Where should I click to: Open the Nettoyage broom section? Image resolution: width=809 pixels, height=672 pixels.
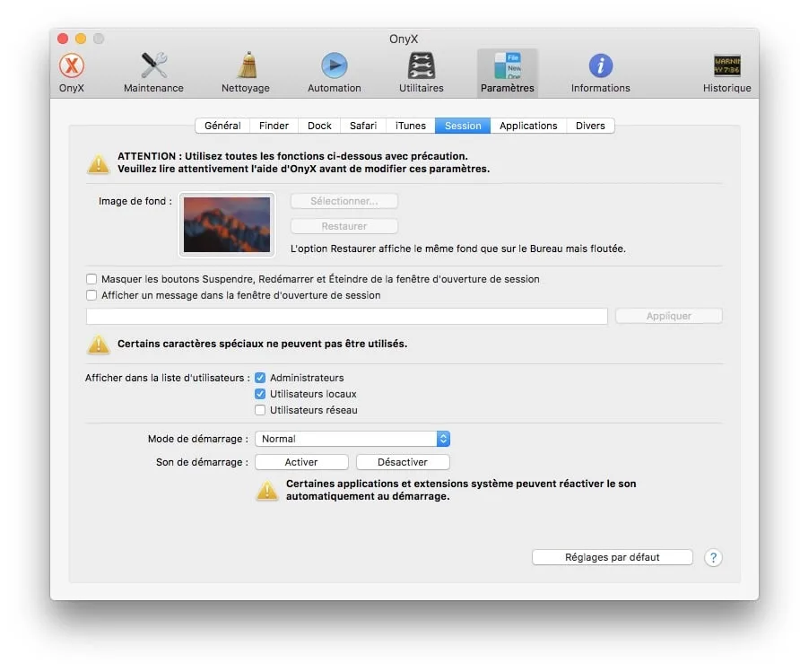[x=246, y=73]
